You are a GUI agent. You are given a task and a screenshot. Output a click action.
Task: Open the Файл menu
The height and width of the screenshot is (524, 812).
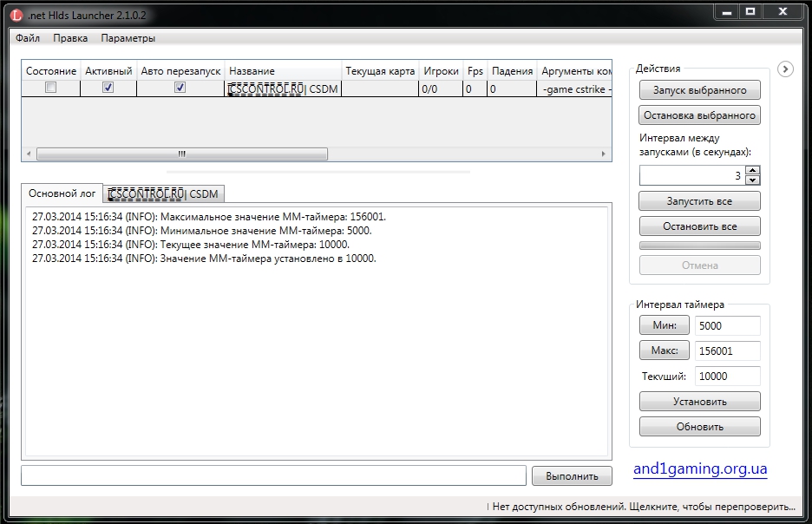coord(28,38)
